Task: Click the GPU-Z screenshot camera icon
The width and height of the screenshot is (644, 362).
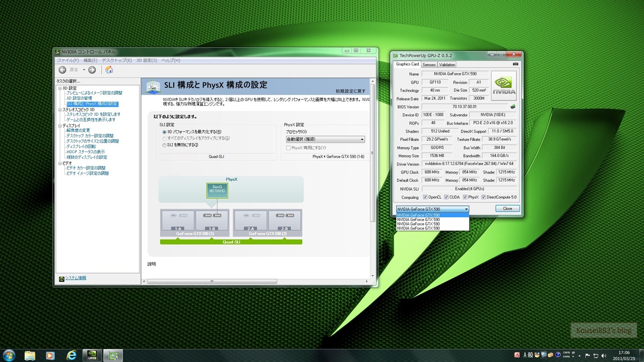Action: 515,64
